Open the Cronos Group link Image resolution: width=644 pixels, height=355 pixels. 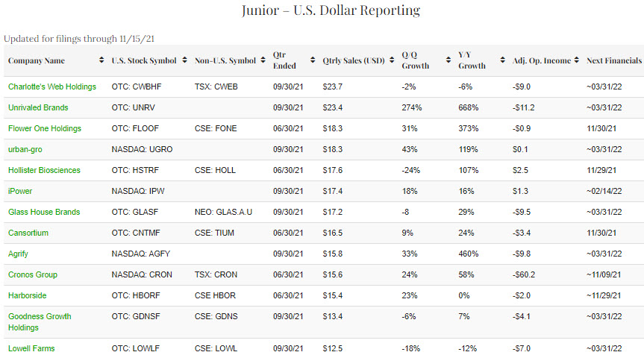point(33,274)
